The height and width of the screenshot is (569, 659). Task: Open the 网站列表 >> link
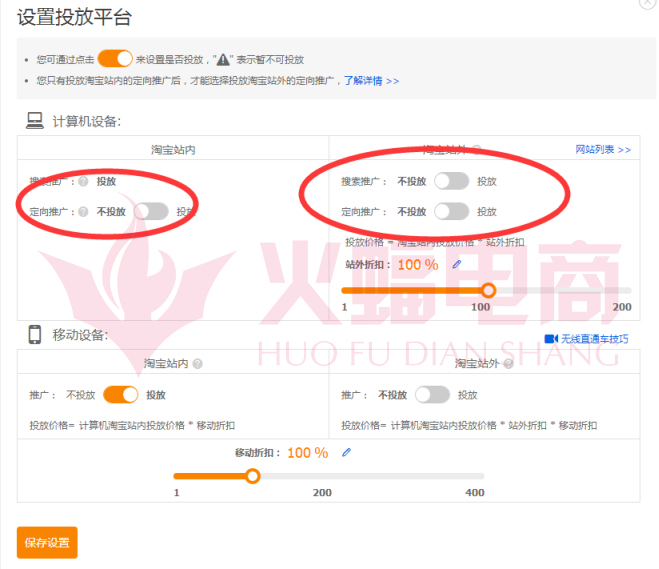click(x=603, y=150)
